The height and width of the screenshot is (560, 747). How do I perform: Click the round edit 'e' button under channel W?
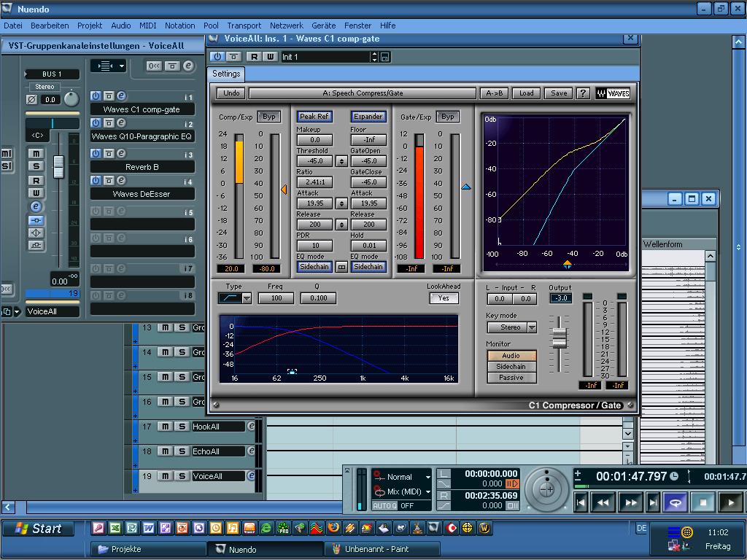[x=36, y=206]
